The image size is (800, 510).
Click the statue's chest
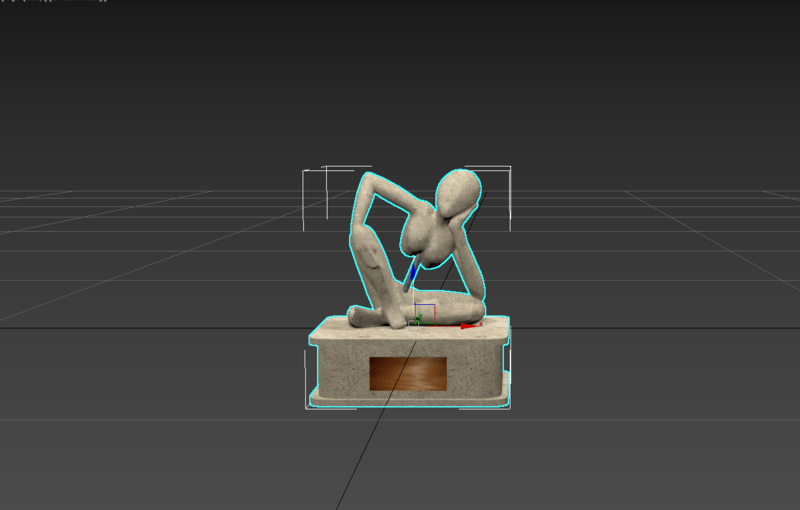click(420, 237)
